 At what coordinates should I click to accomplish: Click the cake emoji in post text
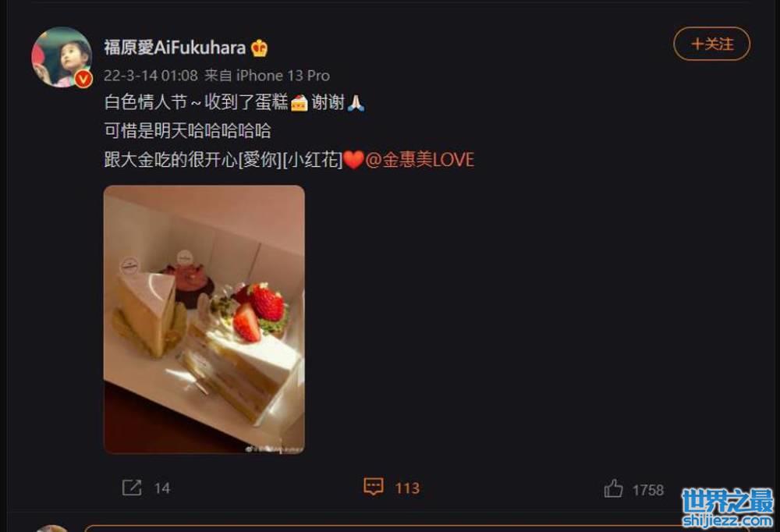[x=300, y=102]
